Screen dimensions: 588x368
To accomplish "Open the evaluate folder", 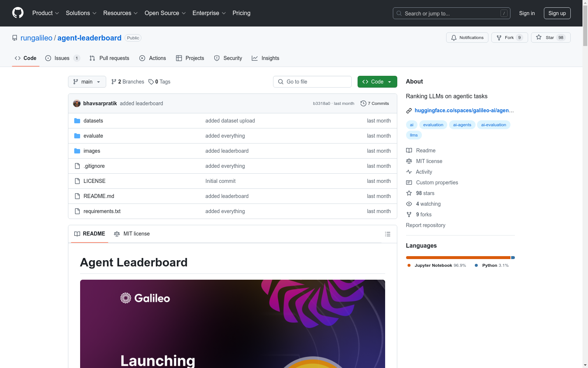I will pos(93,136).
